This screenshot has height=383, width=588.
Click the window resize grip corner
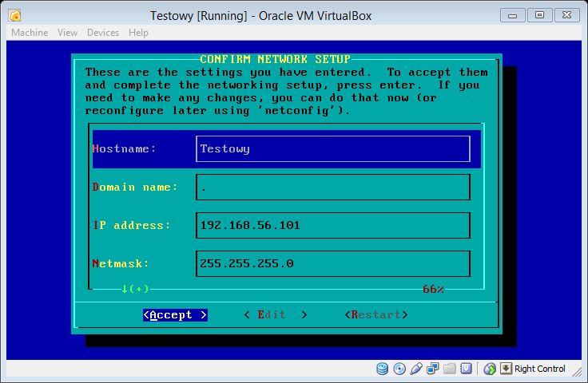578,372
